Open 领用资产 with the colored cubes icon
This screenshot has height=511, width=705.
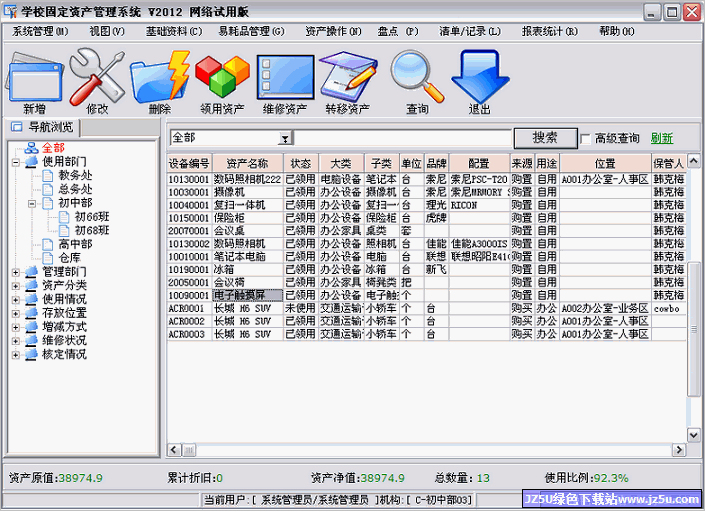coord(222,76)
